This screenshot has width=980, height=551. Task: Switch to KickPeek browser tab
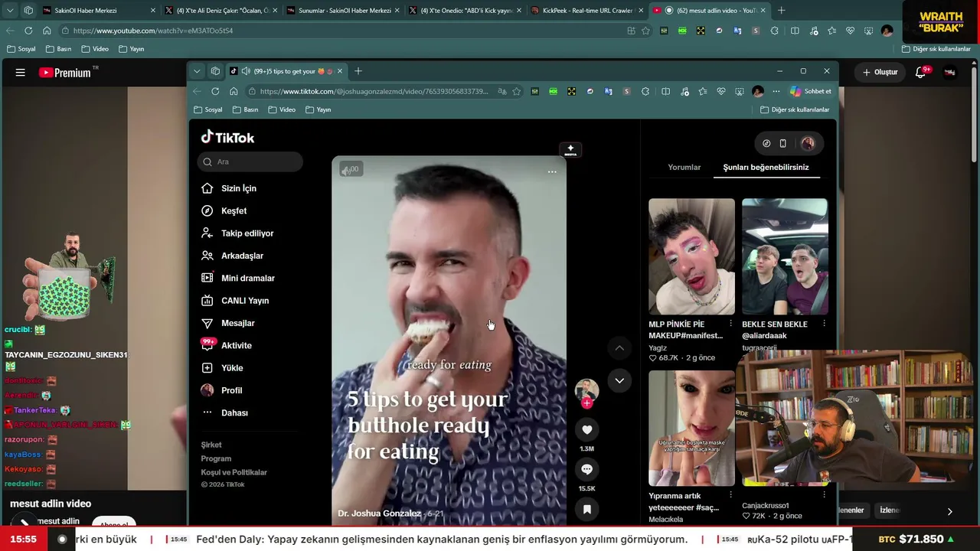click(587, 11)
